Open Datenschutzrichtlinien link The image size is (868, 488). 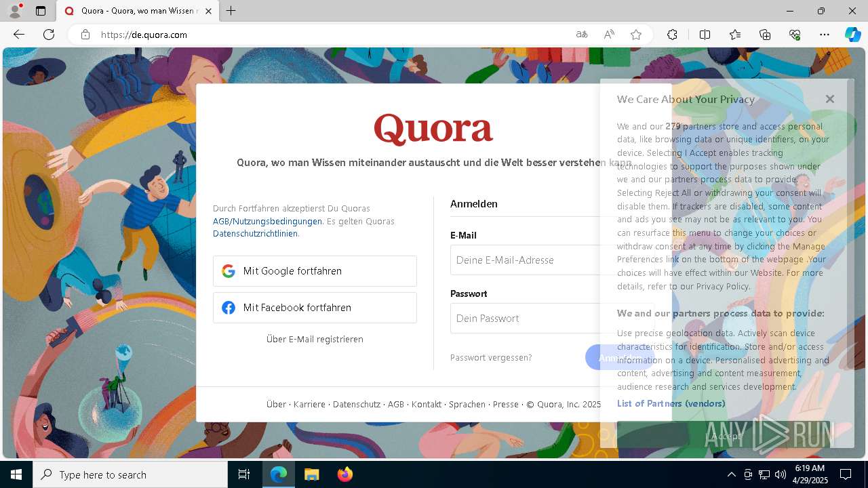(255, 233)
